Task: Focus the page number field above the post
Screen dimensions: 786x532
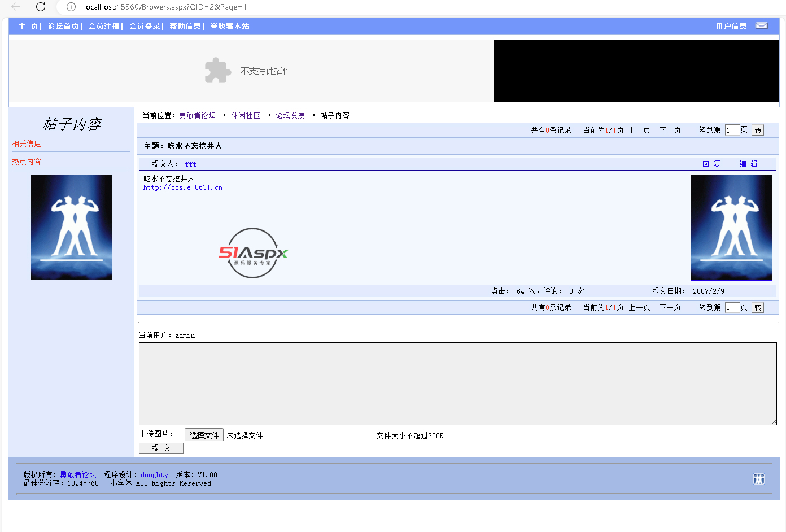Action: 732,130
